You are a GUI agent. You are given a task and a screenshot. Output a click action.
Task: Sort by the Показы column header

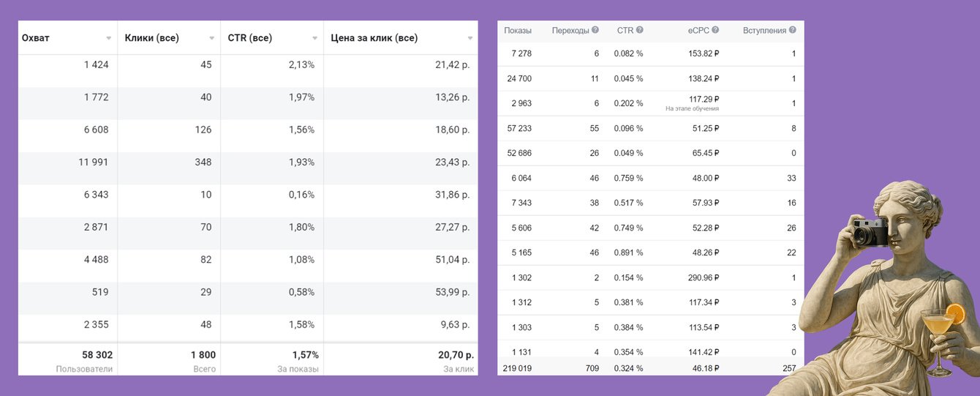pyautogui.click(x=518, y=31)
